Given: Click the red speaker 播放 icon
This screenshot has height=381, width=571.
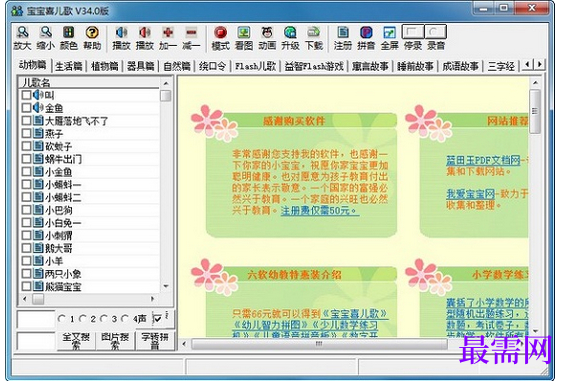Looking at the screenshot, I should 145,33.
